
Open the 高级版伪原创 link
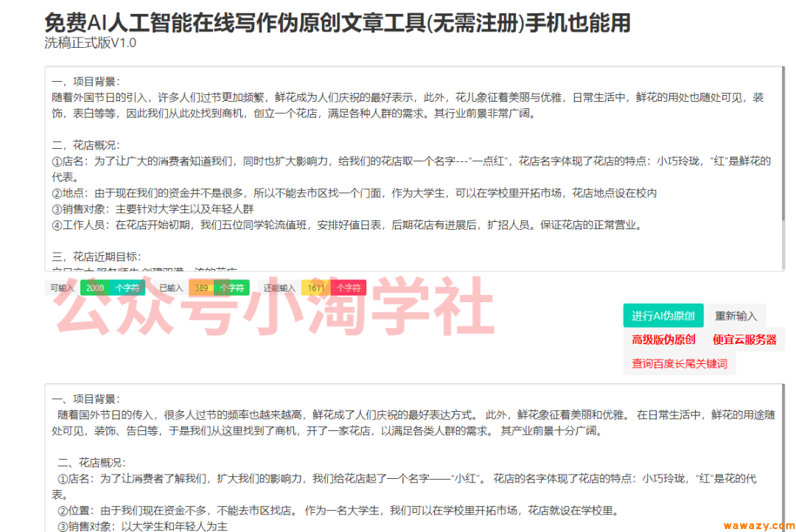coord(664,340)
